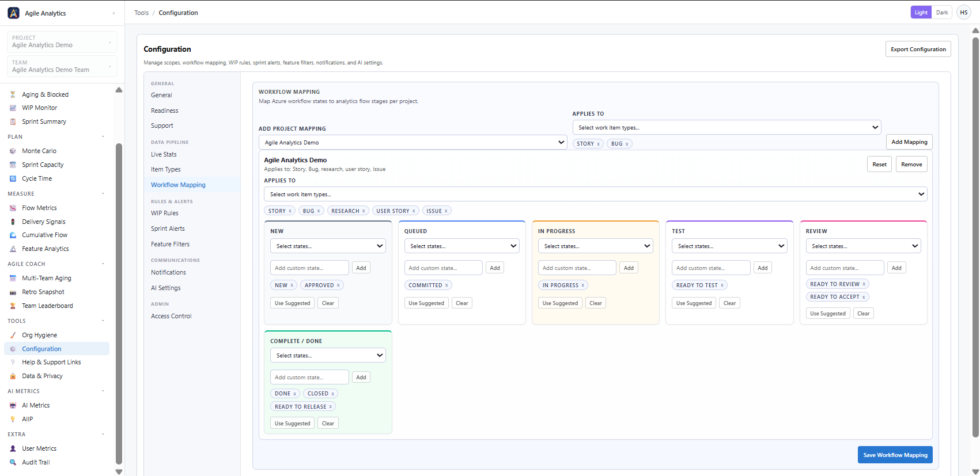This screenshot has width=980, height=476.
Task: Click the WIP Monitor icon
Action: click(13, 108)
